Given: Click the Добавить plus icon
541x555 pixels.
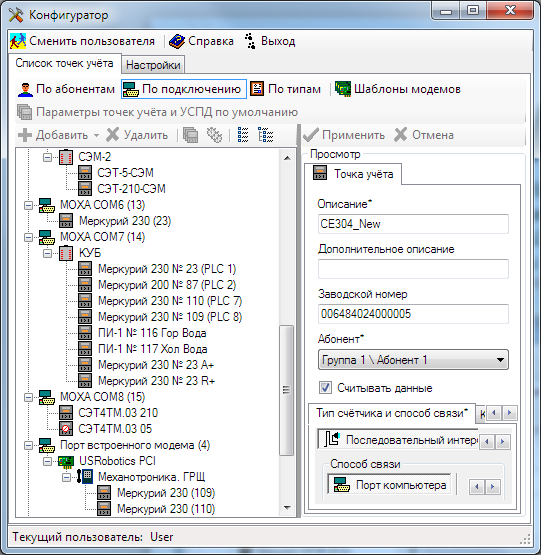Looking at the screenshot, I should (25, 135).
